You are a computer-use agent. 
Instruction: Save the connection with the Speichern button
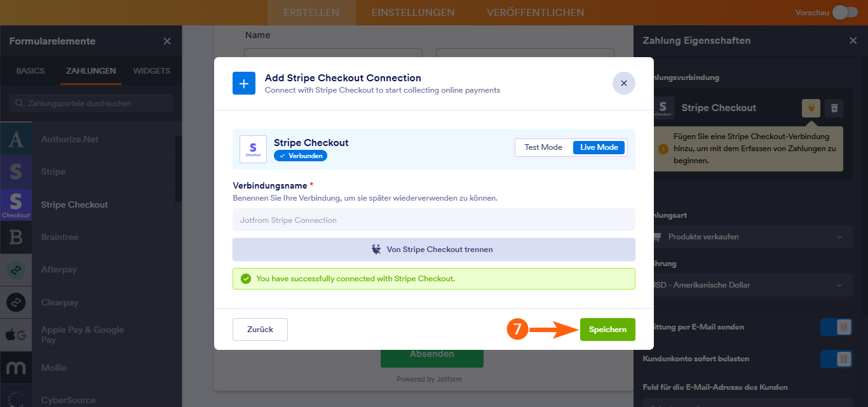pos(607,330)
